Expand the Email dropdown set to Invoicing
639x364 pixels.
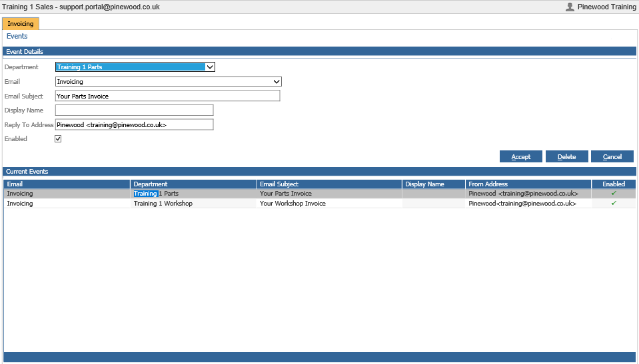click(169, 81)
